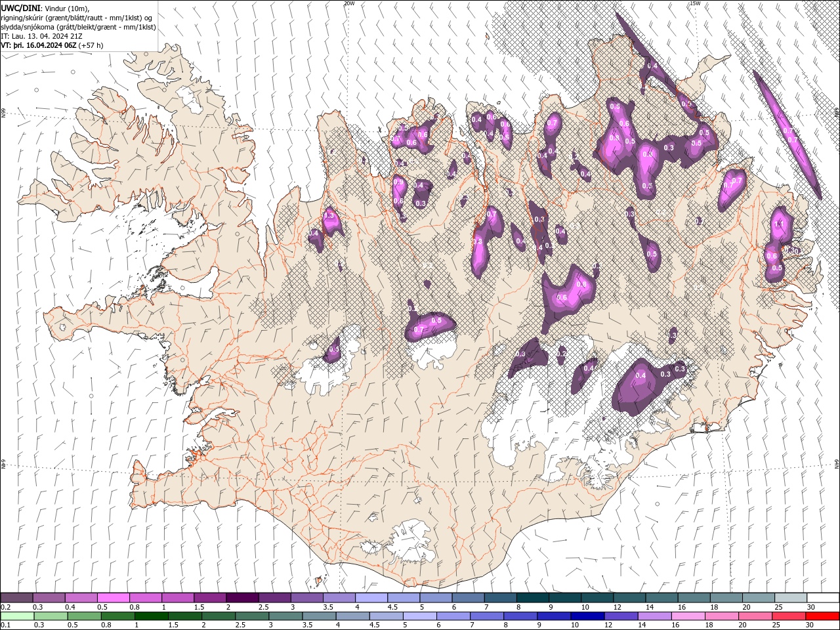The width and height of the screenshot is (840, 630).
Task: Select the 4 grey-blue swatch on the lower scale
Action: click(352, 616)
